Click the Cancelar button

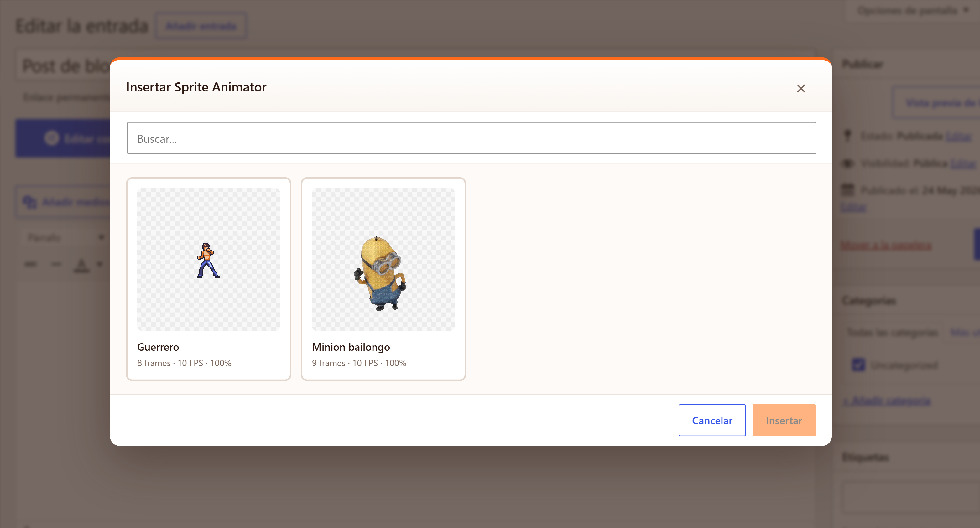(712, 420)
